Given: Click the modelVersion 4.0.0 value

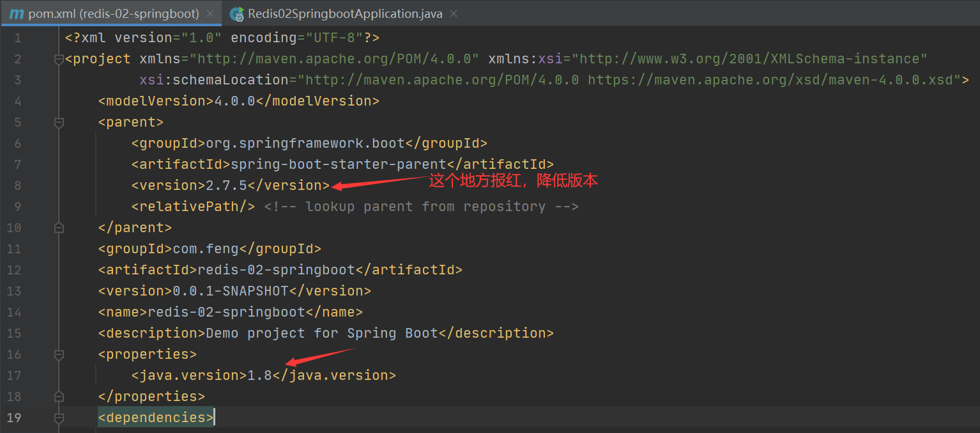Looking at the screenshot, I should (235, 101).
